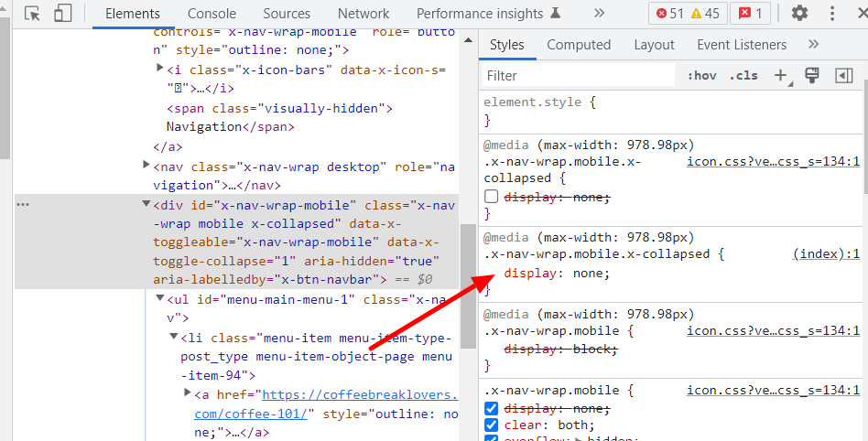This screenshot has height=441, width=868.
Task: Open DevTools settings gear
Action: click(x=799, y=14)
